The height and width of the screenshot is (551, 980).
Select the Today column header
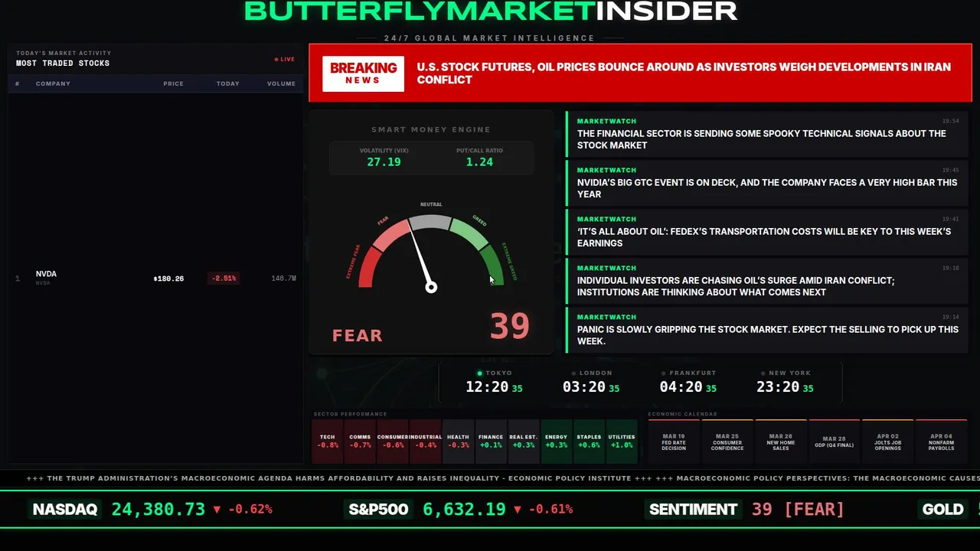tap(227, 83)
